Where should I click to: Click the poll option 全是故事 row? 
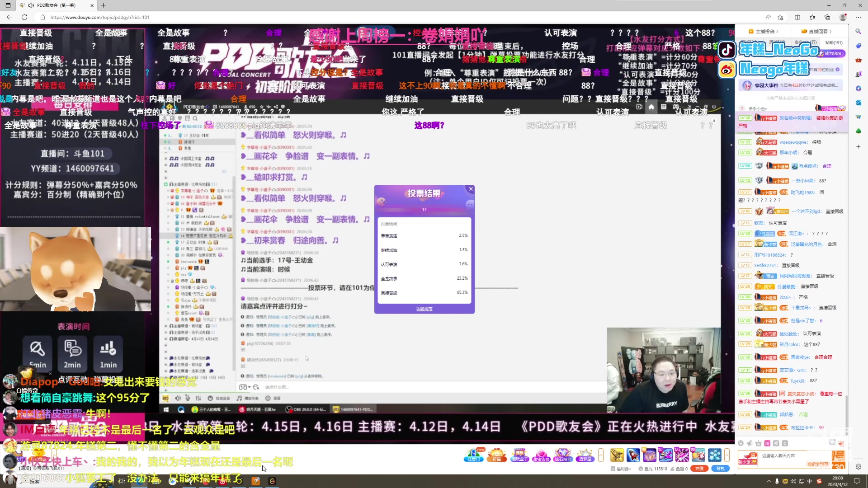[x=424, y=278]
